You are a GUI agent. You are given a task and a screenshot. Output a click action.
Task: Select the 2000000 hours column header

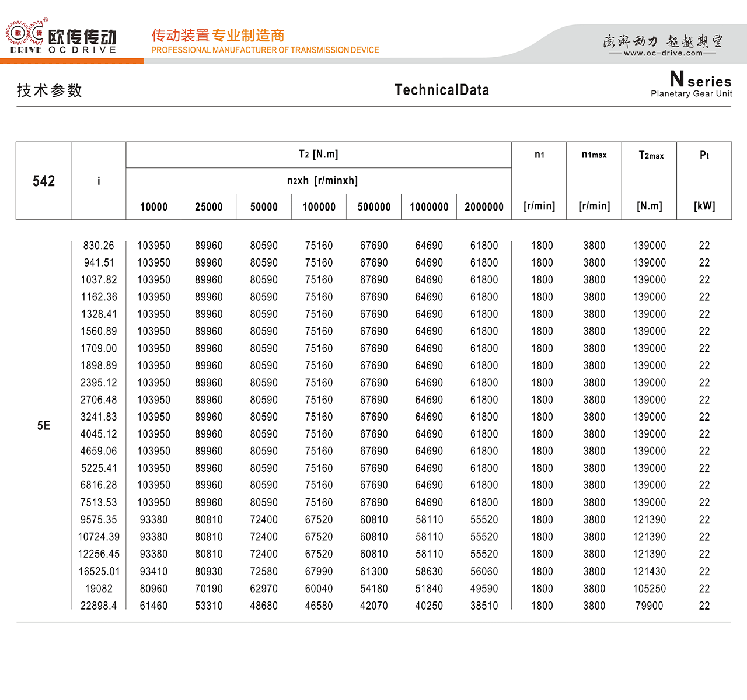(484, 207)
